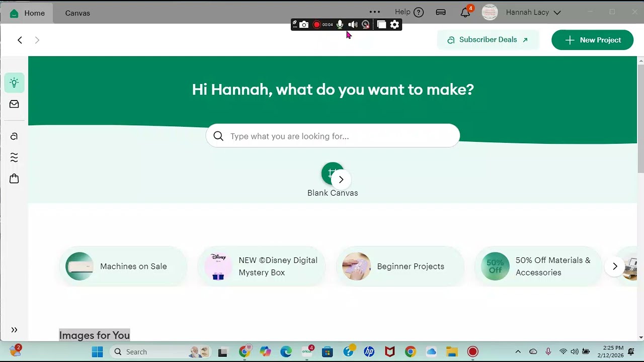Open Microsoft Edge from taskbar
Viewport: 644px width, 362px height.
coord(286,351)
